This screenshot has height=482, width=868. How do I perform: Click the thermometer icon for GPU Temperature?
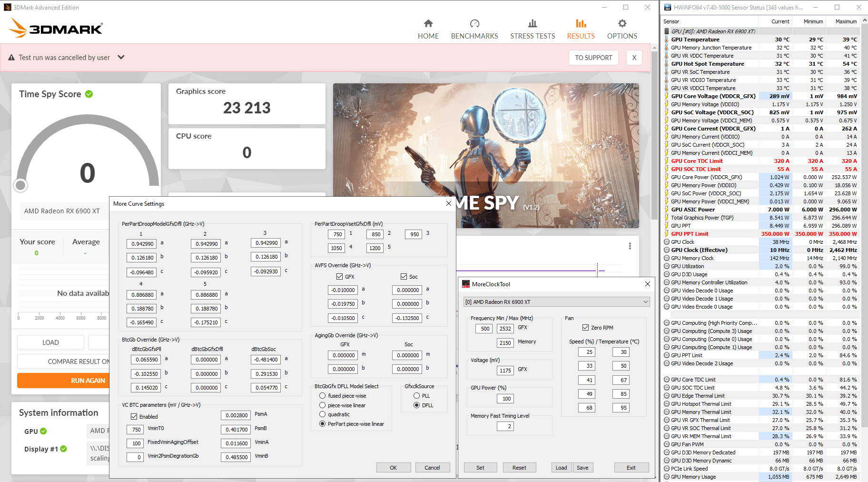666,40
